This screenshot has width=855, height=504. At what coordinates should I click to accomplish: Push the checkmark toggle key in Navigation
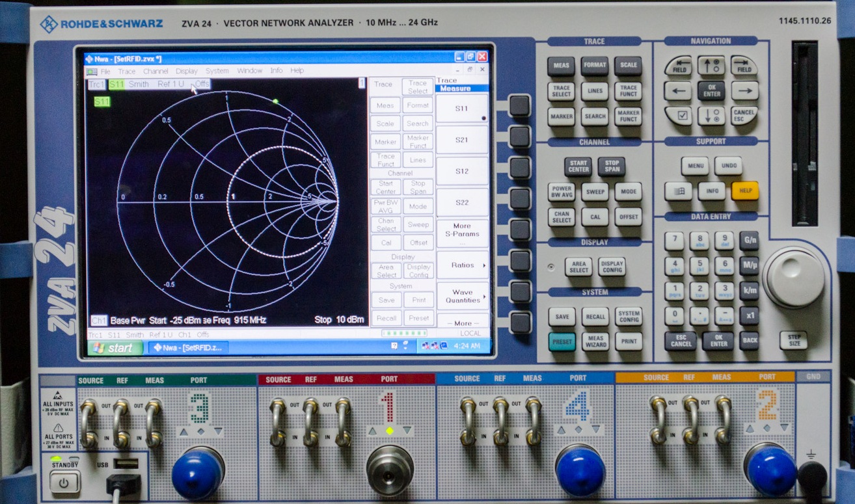[x=678, y=116]
